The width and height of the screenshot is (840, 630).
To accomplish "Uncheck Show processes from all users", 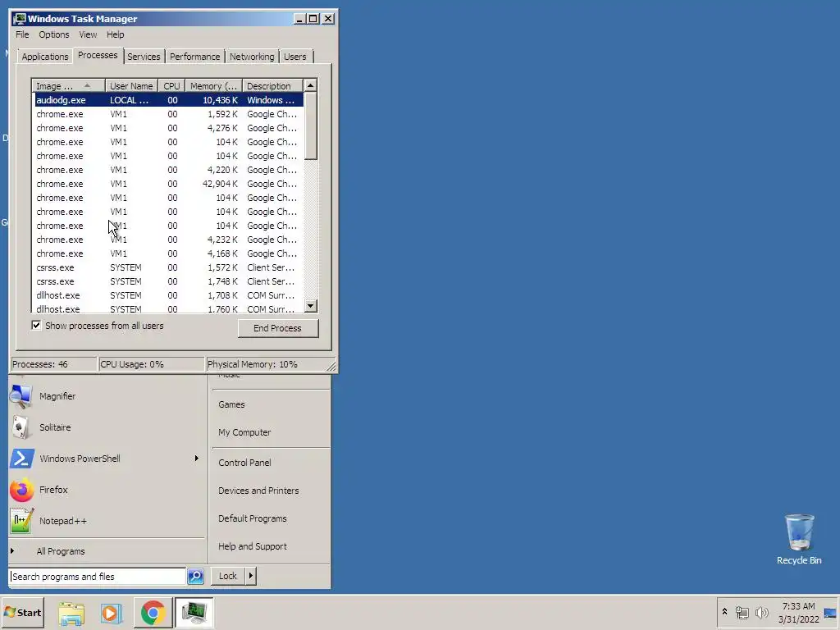I will 36,325.
